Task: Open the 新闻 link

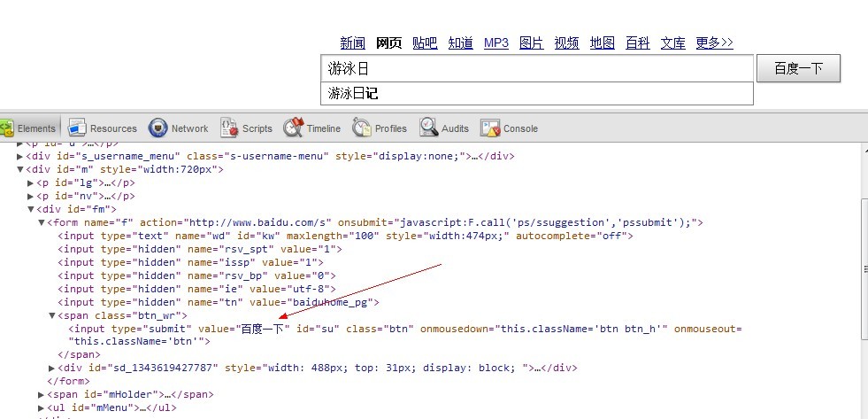Action: [x=353, y=43]
